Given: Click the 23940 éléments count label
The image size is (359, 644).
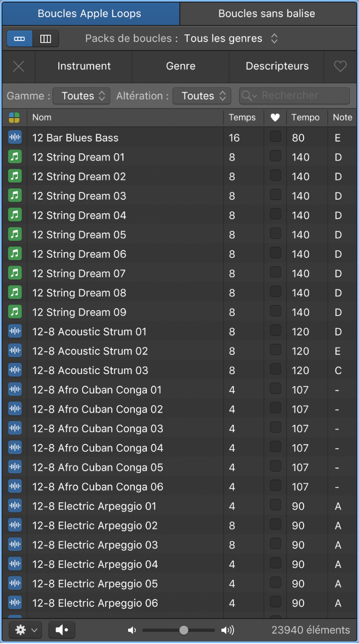Looking at the screenshot, I should tap(310, 630).
